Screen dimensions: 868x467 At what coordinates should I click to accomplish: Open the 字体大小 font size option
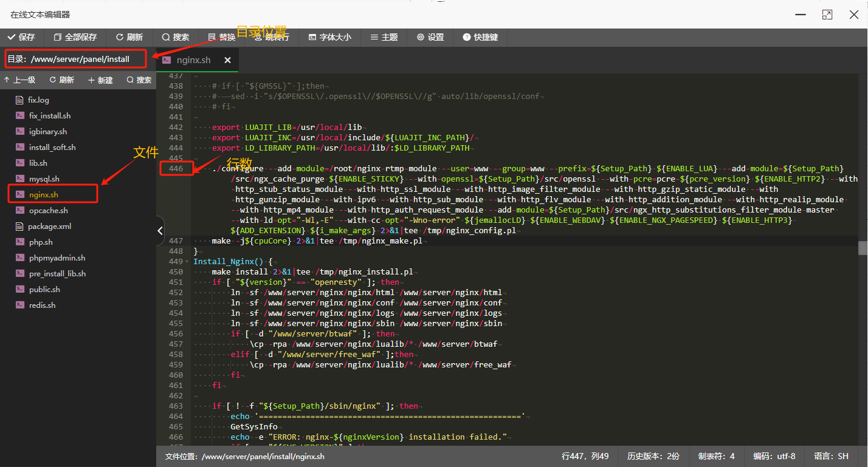click(329, 37)
